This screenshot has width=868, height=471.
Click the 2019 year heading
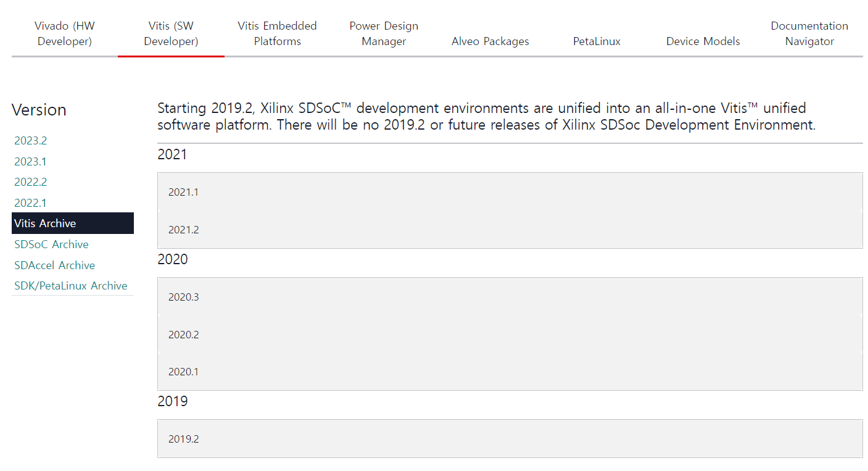(x=173, y=401)
